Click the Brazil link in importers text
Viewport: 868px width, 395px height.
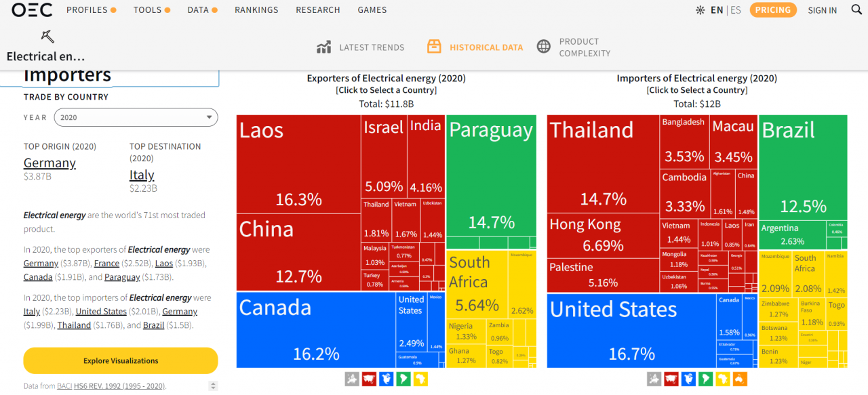pyautogui.click(x=153, y=325)
